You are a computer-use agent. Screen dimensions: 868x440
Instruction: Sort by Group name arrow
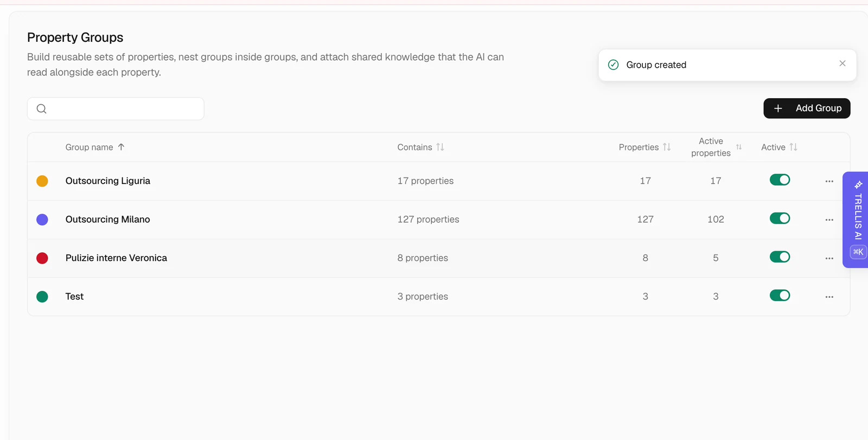(x=121, y=147)
